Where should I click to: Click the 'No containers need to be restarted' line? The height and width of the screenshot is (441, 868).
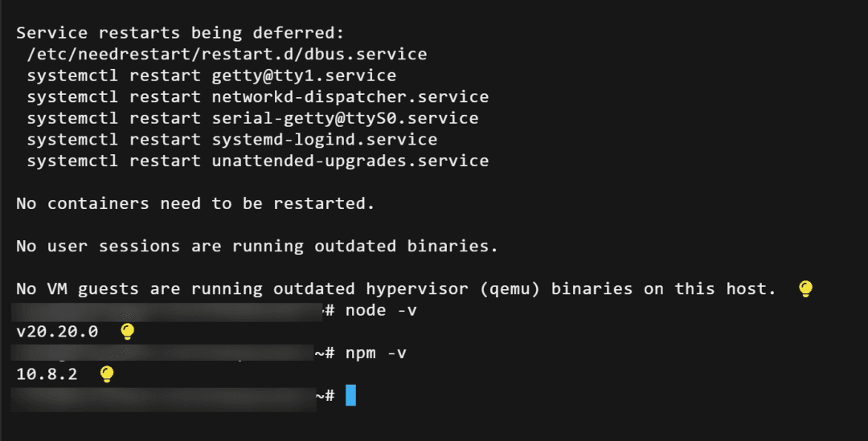click(x=195, y=203)
